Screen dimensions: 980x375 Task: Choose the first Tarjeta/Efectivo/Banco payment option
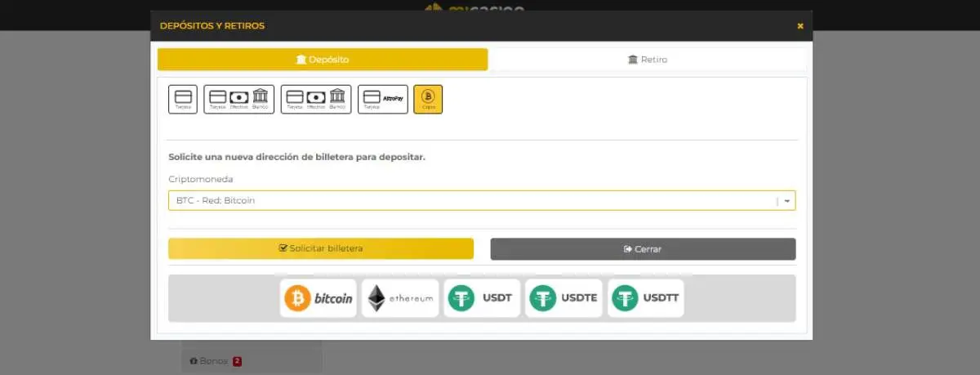click(x=238, y=99)
